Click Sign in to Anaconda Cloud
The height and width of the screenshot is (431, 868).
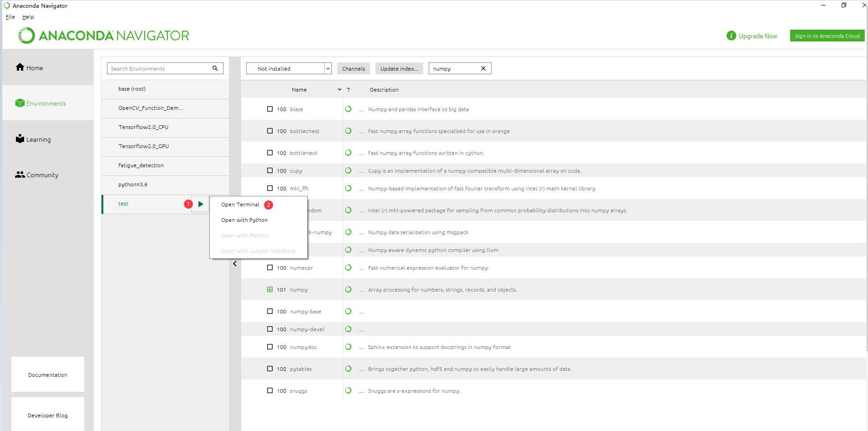(x=827, y=36)
